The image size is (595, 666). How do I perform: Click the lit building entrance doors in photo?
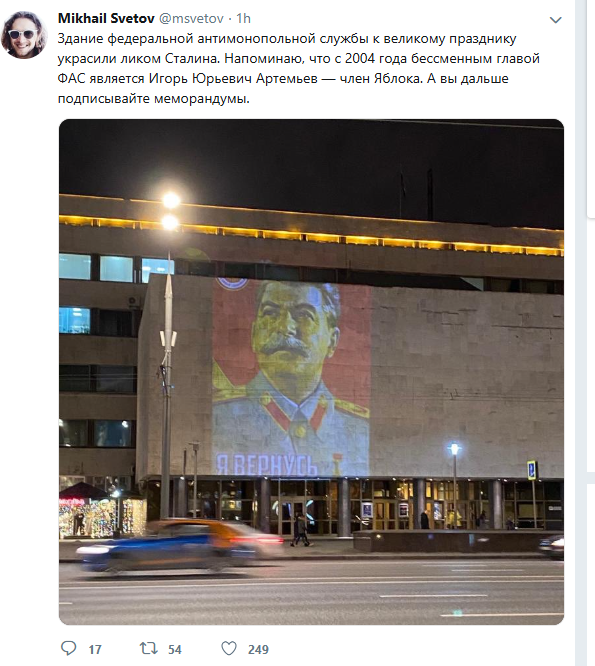291,516
